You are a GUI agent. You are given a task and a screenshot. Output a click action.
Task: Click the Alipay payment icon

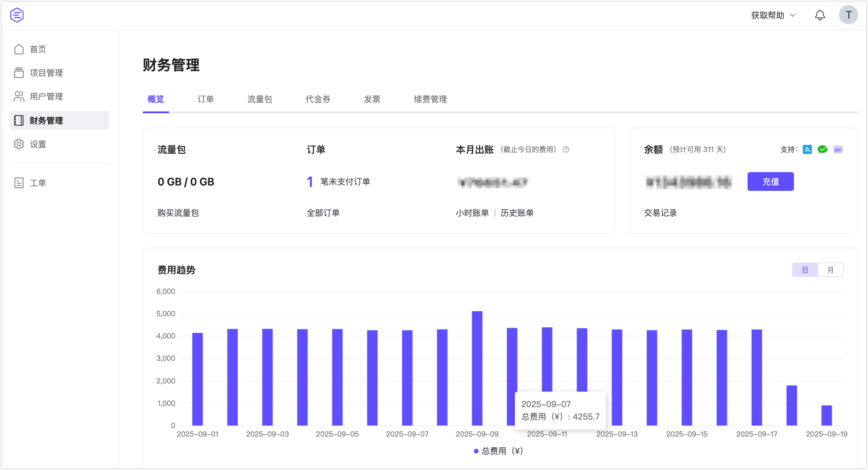pyautogui.click(x=807, y=149)
